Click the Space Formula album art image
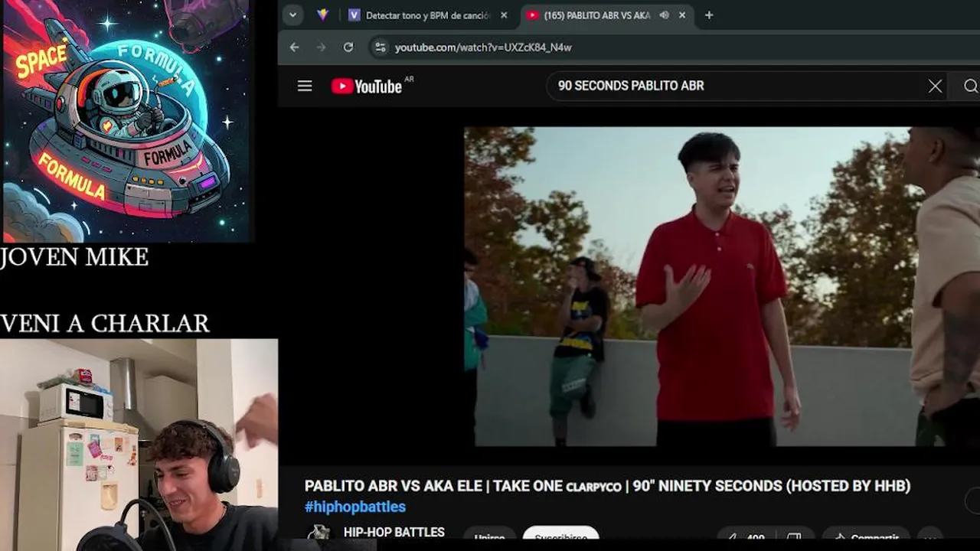Screen dimensions: 980x551 126,121
